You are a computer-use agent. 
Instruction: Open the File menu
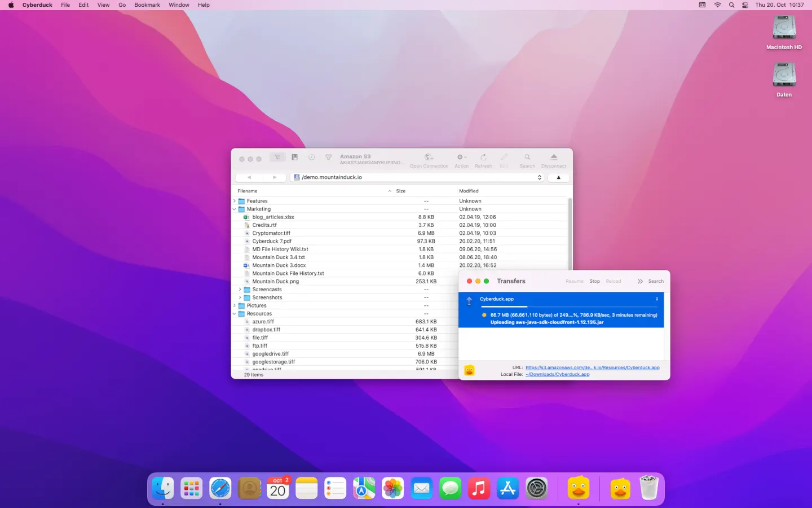click(x=65, y=5)
